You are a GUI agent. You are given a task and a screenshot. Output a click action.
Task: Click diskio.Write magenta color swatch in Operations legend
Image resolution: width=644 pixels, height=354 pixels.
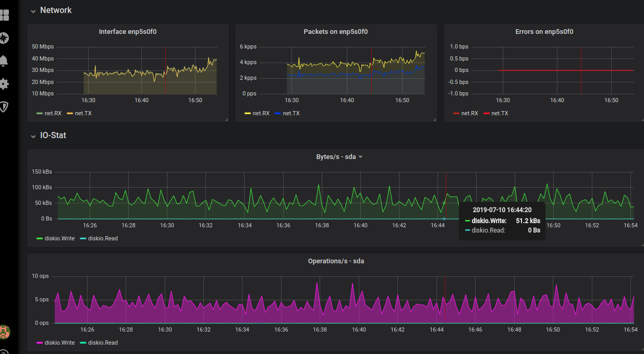click(x=39, y=343)
